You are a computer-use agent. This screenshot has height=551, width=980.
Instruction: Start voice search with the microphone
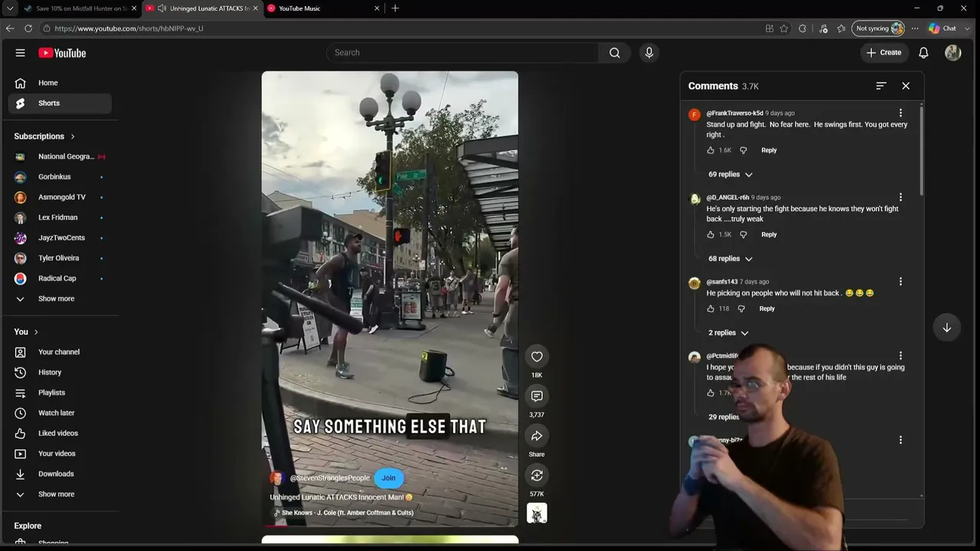(x=649, y=53)
